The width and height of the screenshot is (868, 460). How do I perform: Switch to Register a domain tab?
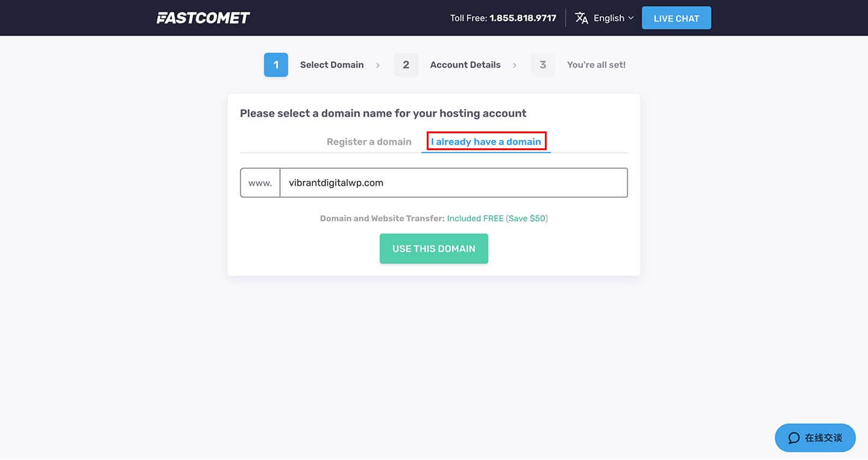(369, 142)
